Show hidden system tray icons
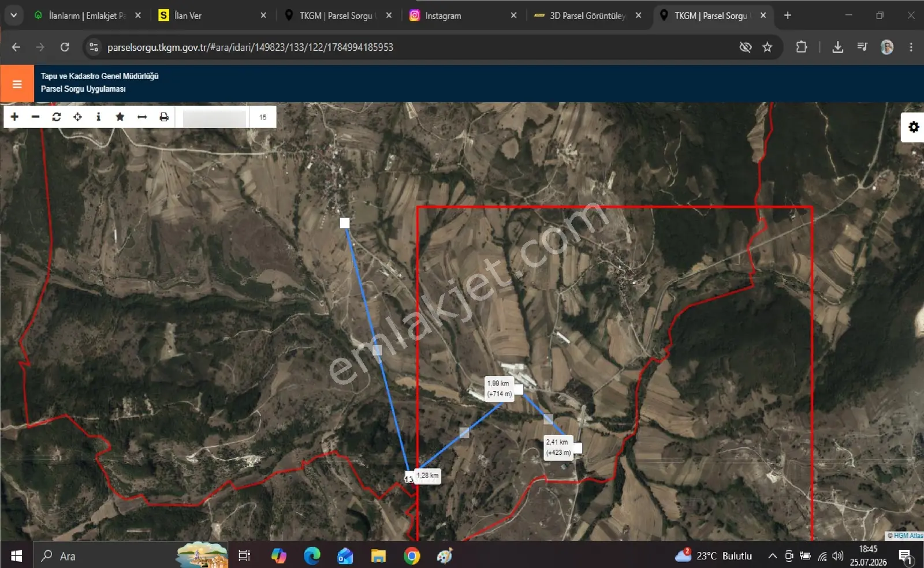The width and height of the screenshot is (924, 568). click(772, 556)
